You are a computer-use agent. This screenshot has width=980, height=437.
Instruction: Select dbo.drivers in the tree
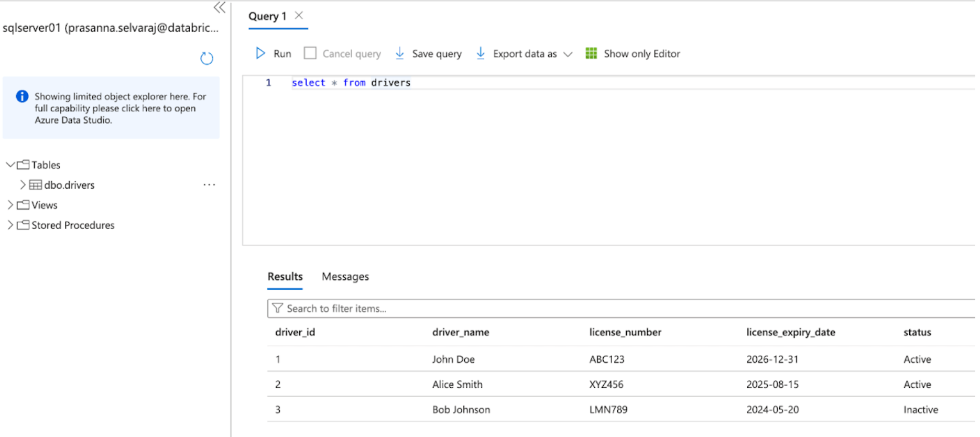[69, 185]
